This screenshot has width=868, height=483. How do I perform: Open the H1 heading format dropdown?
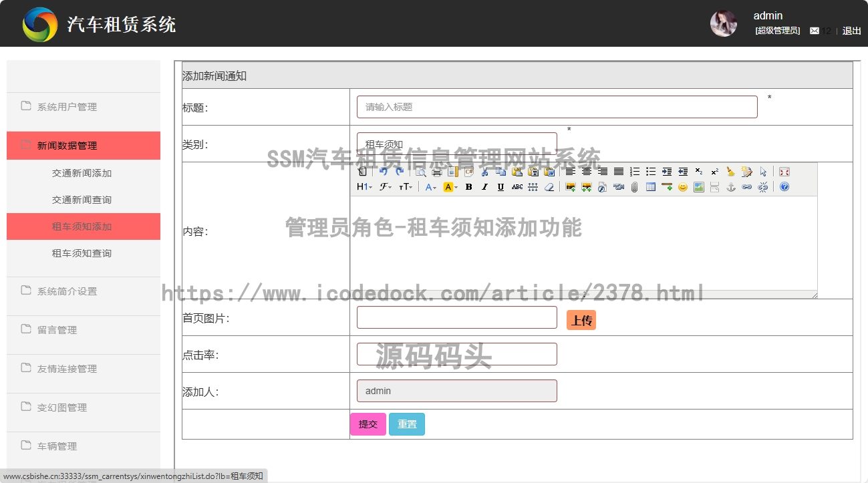[x=365, y=187]
